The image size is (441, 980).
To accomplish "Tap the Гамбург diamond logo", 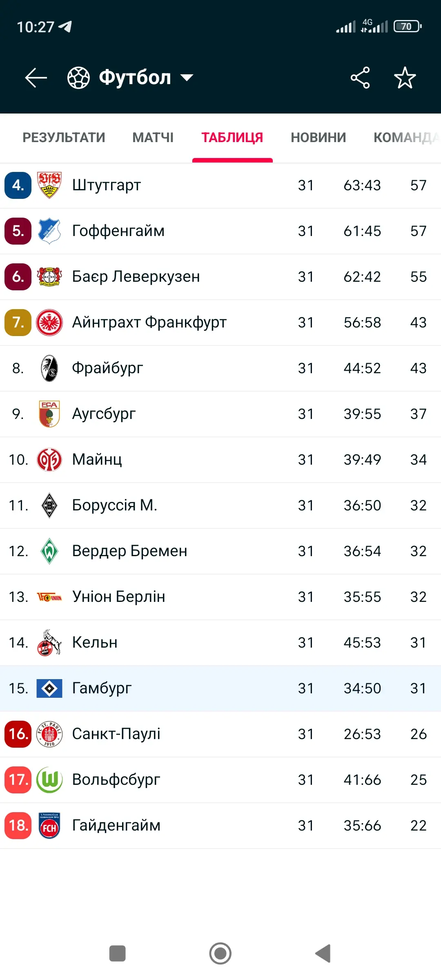I will 49,688.
